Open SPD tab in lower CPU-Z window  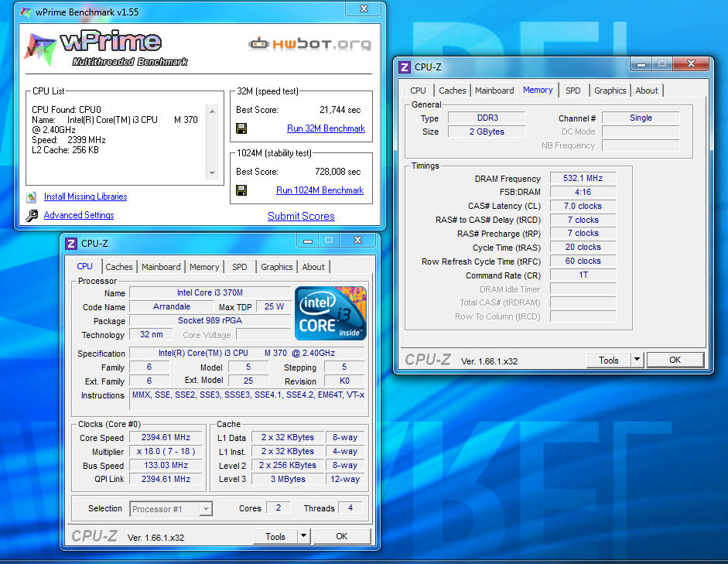pos(240,267)
